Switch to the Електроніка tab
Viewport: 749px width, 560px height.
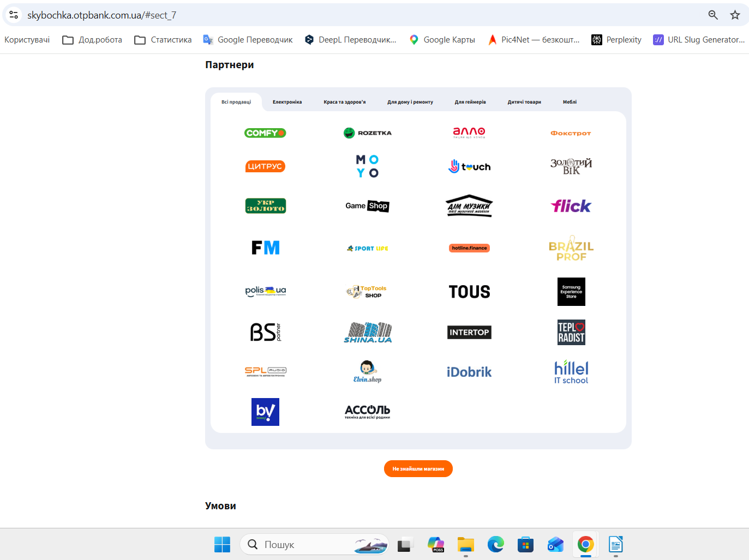pos(287,102)
